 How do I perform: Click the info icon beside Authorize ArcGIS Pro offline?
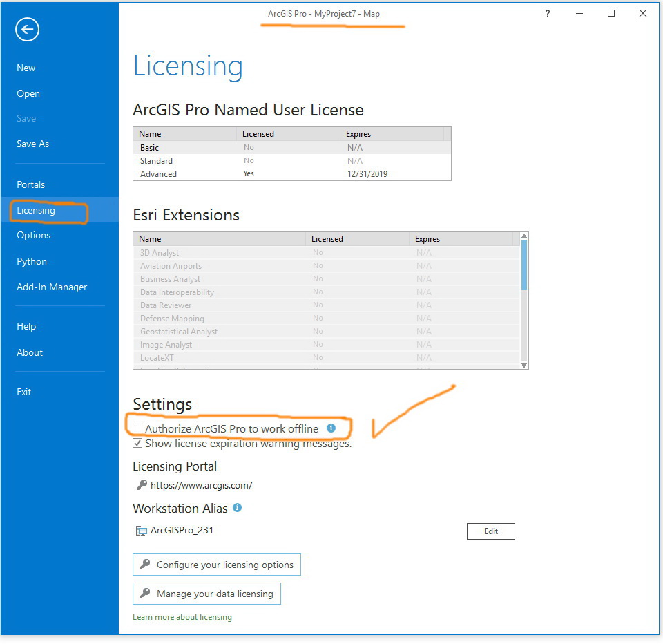click(x=331, y=428)
